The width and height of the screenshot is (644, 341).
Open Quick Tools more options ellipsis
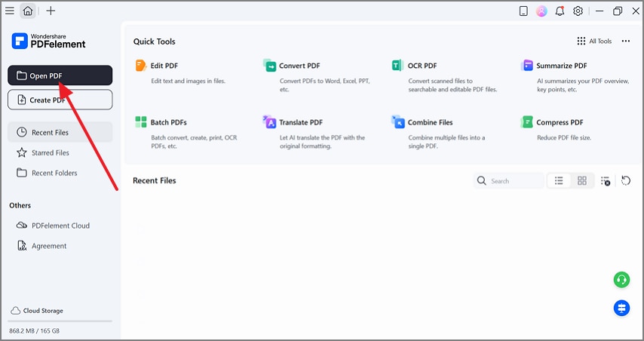tap(625, 41)
